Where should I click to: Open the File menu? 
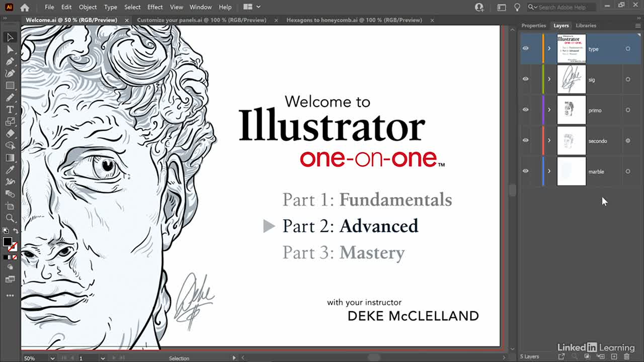pos(49,7)
